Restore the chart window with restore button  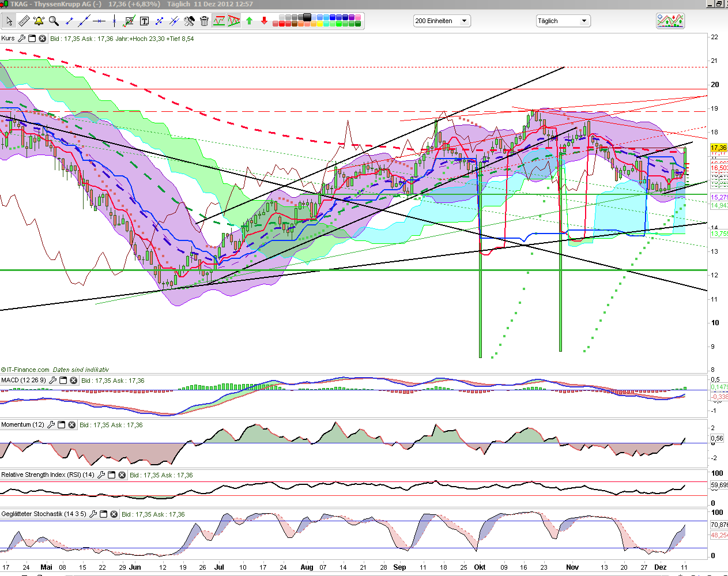point(719,4)
